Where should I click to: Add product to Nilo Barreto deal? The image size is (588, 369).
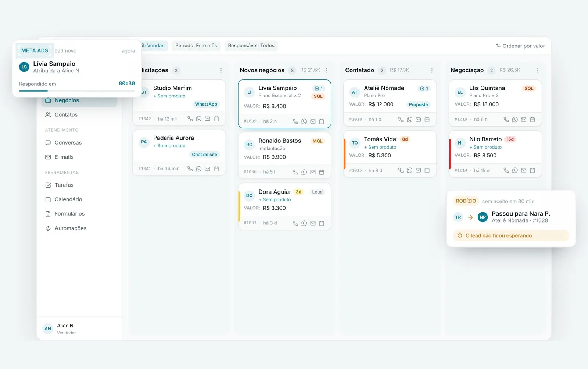pyautogui.click(x=485, y=147)
